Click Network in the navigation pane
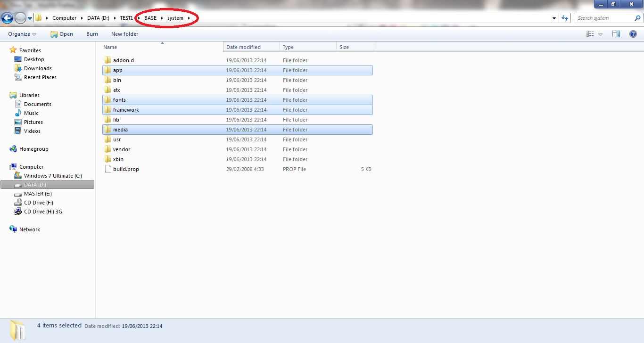644x343 pixels. point(30,229)
